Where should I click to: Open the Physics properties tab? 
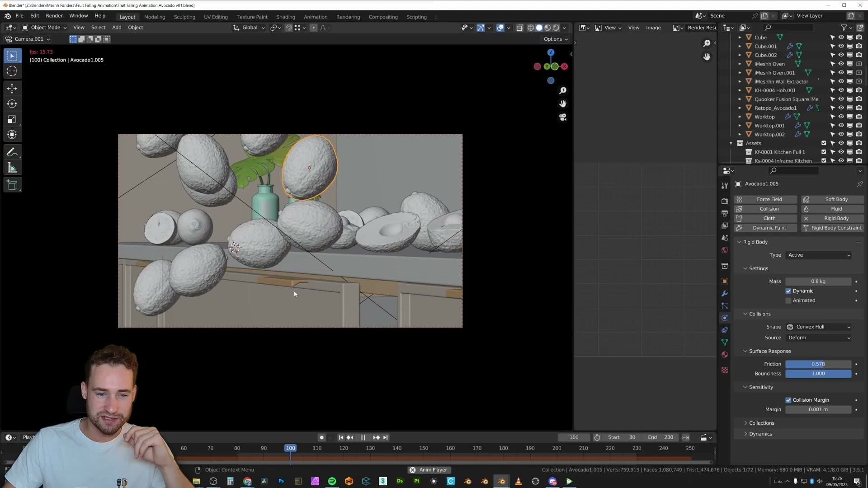pyautogui.click(x=725, y=318)
